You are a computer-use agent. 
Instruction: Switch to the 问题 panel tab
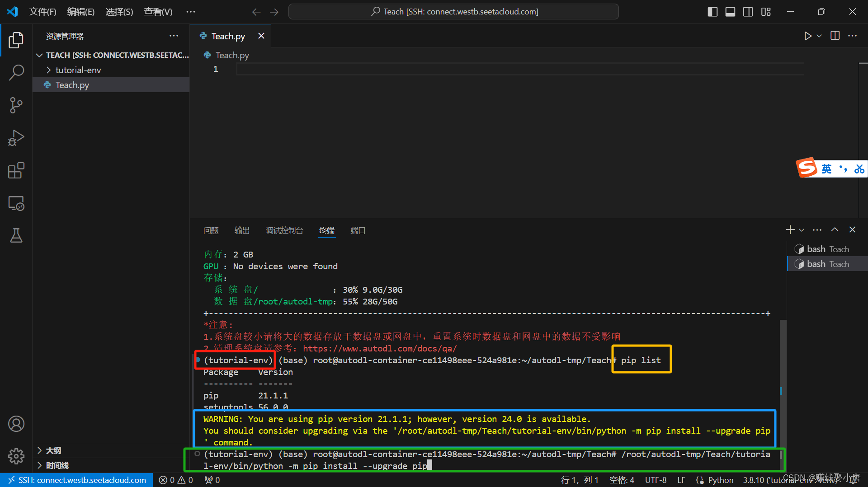(x=211, y=230)
